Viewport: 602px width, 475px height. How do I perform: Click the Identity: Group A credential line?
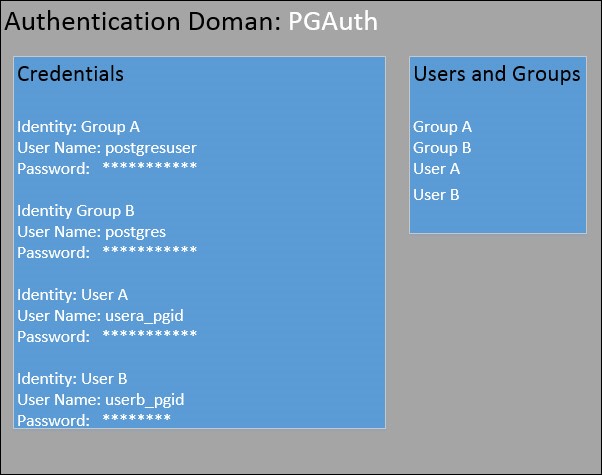click(x=78, y=127)
